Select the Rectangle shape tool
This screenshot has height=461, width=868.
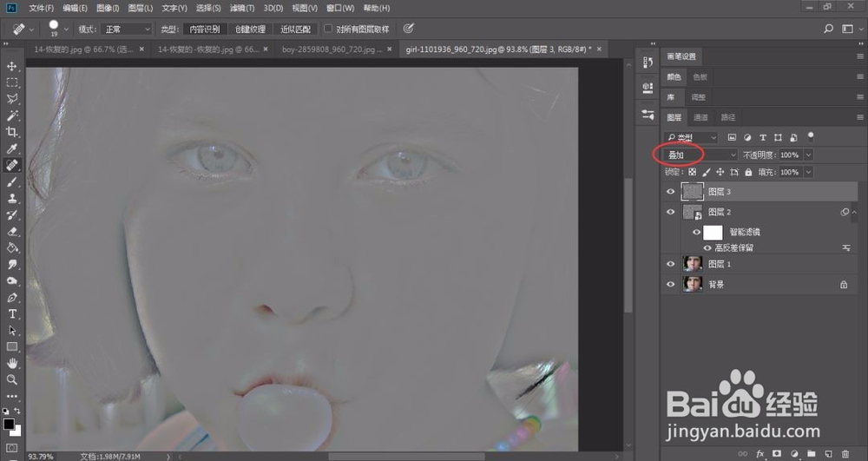[11, 347]
